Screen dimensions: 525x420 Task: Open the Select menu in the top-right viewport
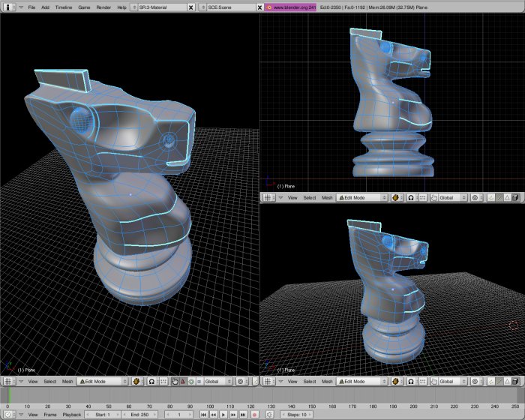coord(310,197)
